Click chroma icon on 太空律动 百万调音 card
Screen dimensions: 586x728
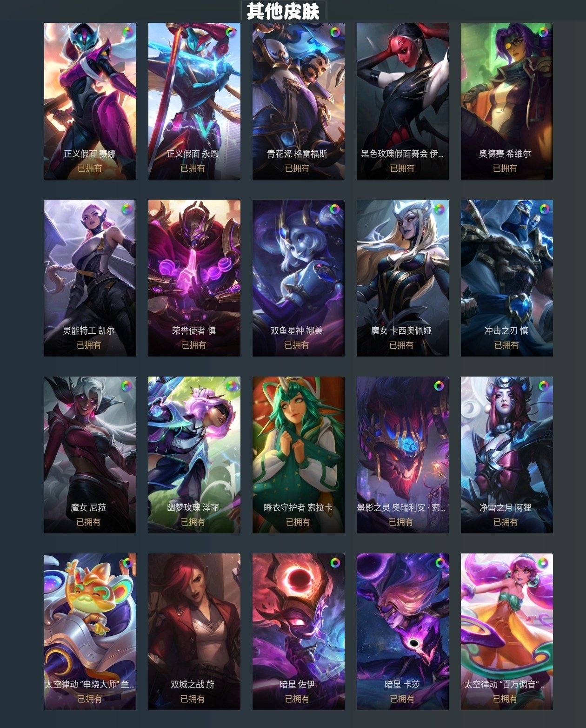point(543,563)
